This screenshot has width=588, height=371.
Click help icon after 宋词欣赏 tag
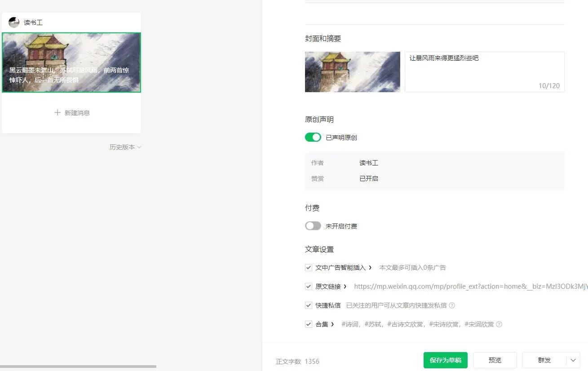(499, 324)
